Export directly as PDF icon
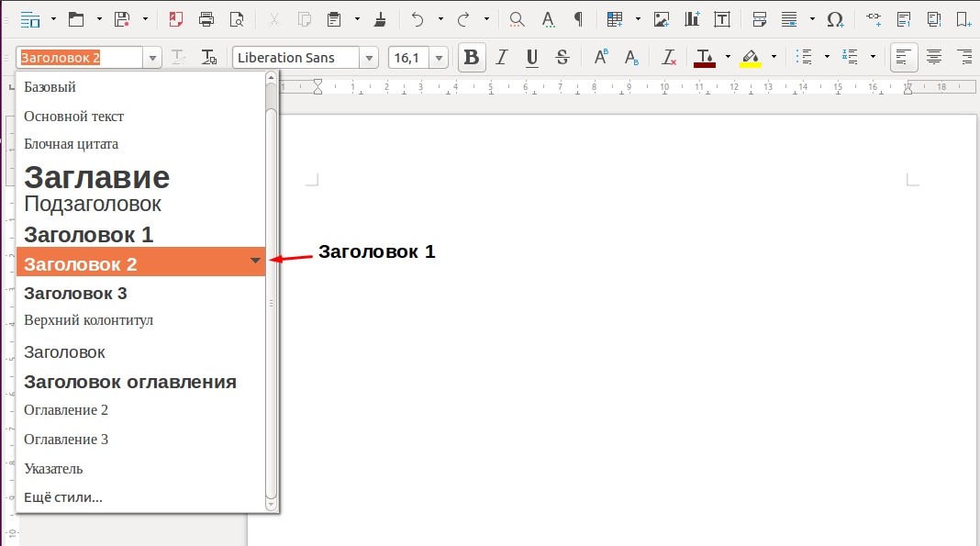Image resolution: width=980 pixels, height=546 pixels. coord(175,19)
